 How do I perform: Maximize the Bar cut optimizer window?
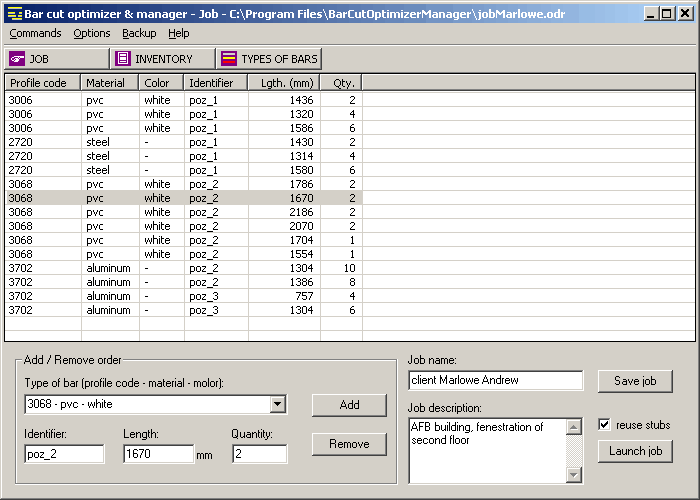pyautogui.click(x=667, y=14)
